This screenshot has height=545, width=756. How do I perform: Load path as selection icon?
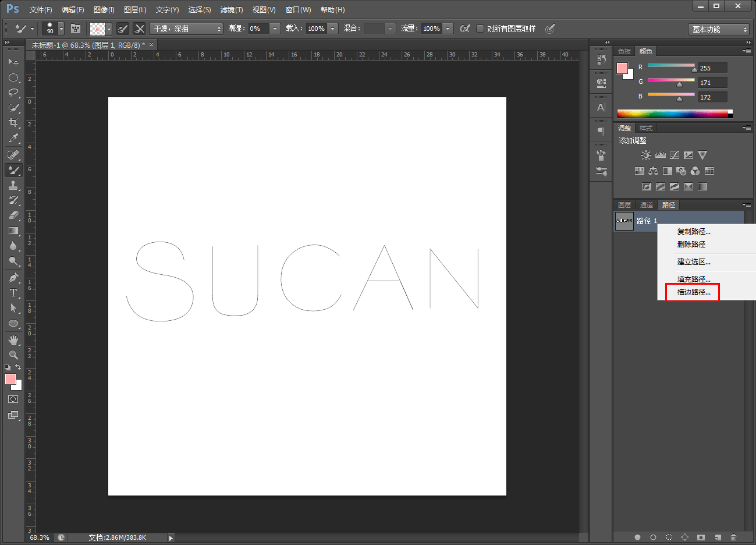(669, 537)
